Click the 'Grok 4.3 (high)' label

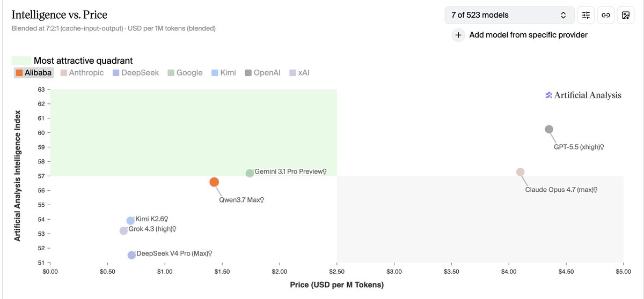coord(152,229)
